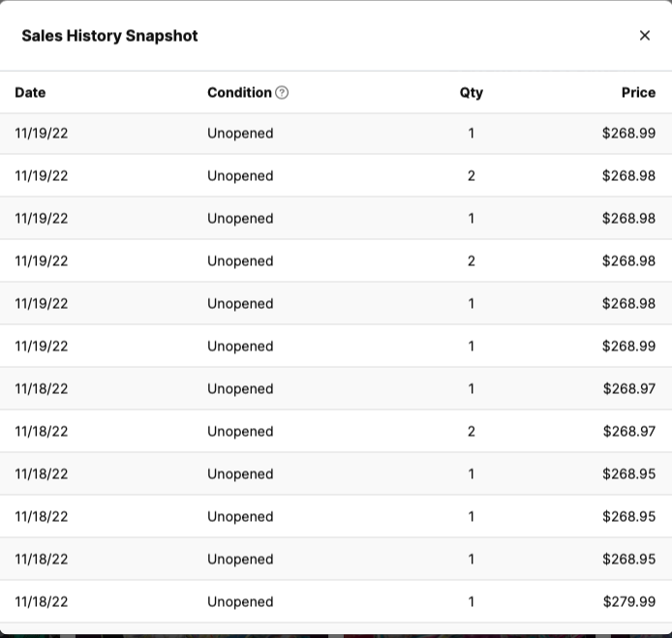This screenshot has width=672, height=638.
Task: Select quantity 2 in the fourth row
Action: click(x=472, y=261)
